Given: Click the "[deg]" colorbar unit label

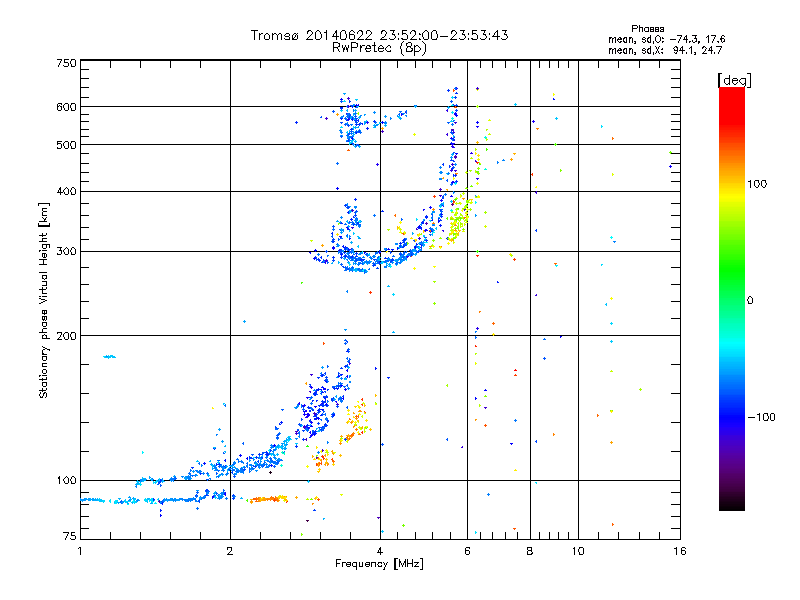Looking at the screenshot, I should coord(734,81).
